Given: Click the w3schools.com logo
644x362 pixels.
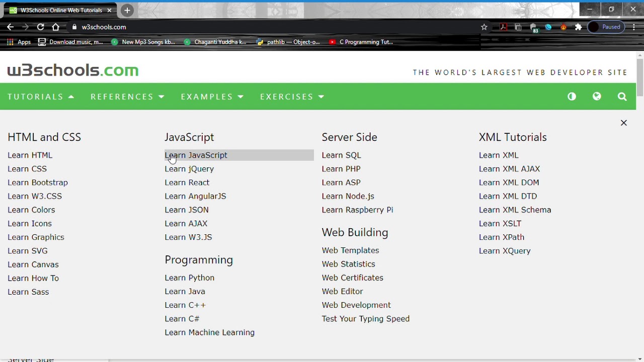Looking at the screenshot, I should [73, 70].
